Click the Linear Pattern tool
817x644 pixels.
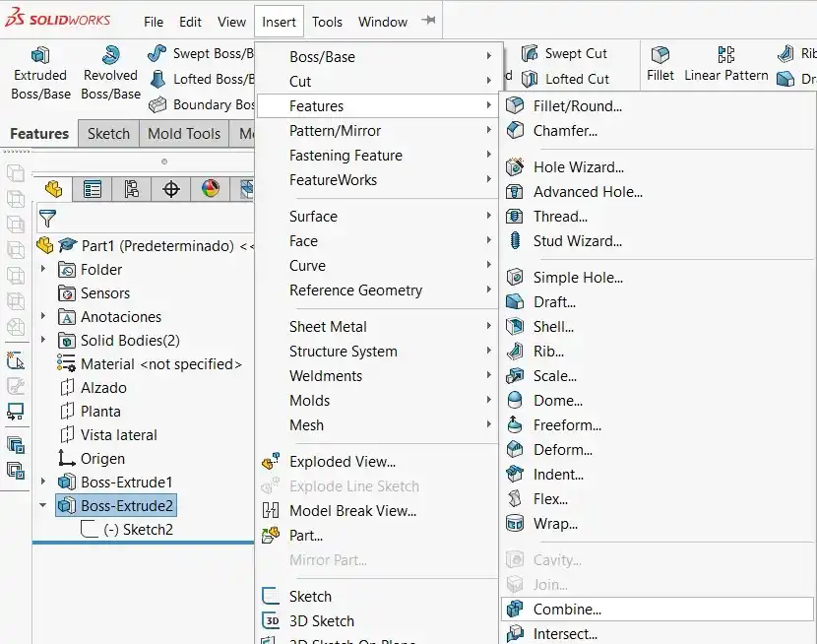pyautogui.click(x=725, y=64)
